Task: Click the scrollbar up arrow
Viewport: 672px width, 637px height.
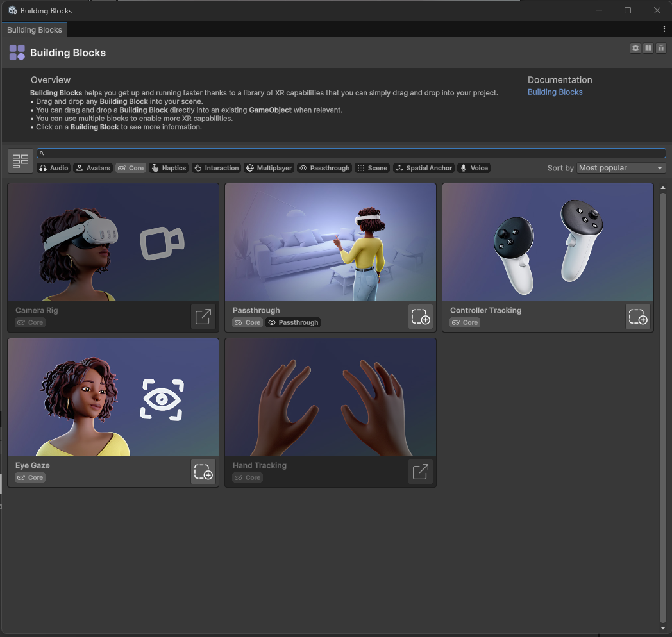Action: [663, 188]
